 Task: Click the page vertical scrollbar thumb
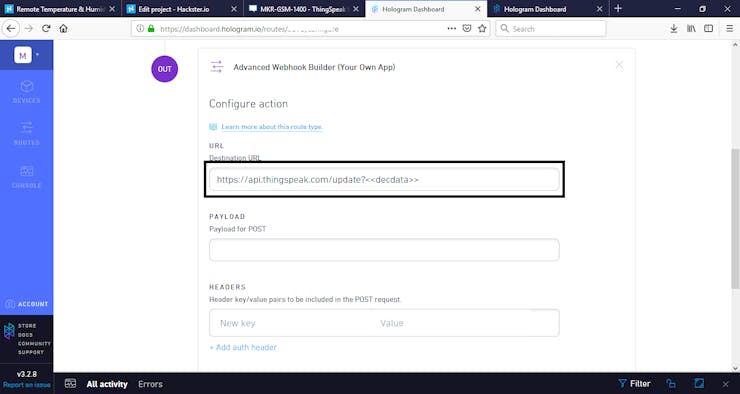tap(735, 218)
